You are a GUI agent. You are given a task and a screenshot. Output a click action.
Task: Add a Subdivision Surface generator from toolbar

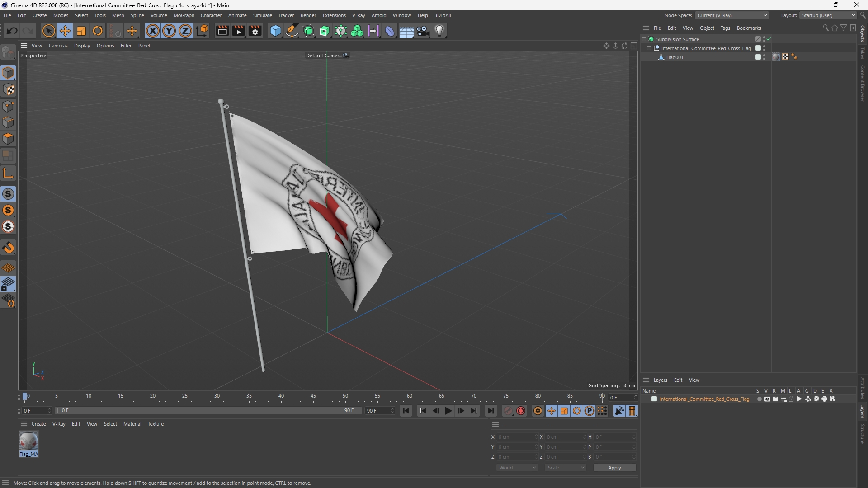coord(308,31)
